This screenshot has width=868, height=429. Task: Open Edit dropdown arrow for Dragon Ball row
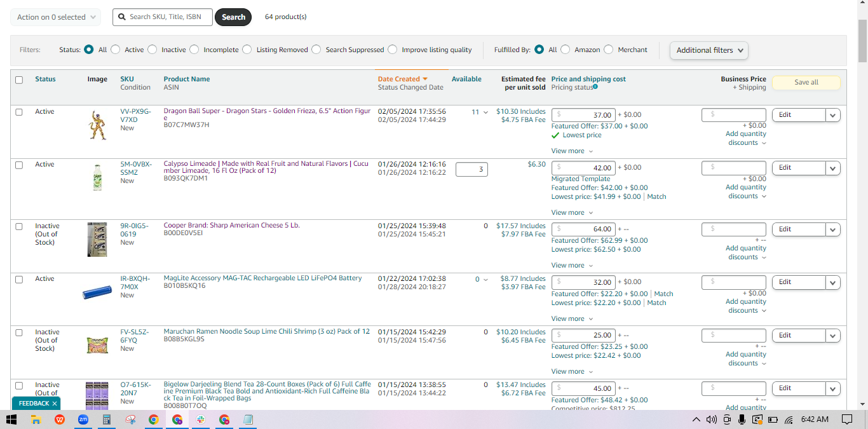(833, 115)
